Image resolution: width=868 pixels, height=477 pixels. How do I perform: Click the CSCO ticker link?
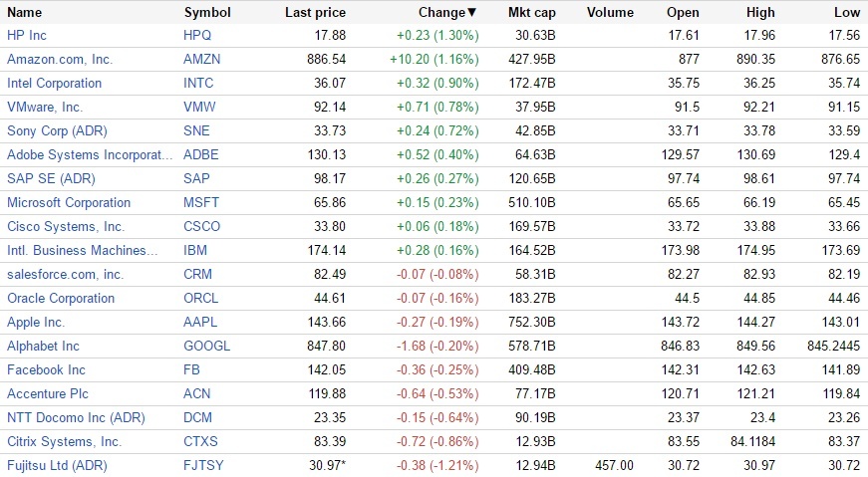click(202, 226)
